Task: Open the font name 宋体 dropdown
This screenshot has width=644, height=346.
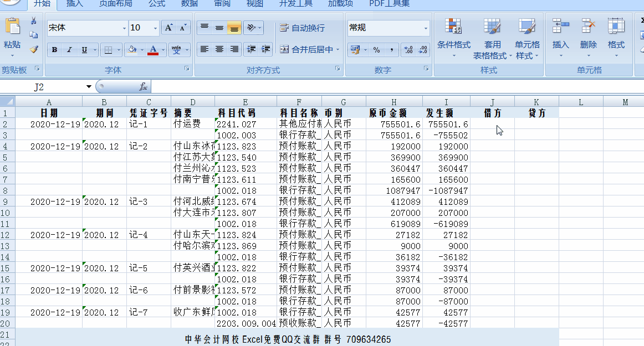Action: coord(124,28)
